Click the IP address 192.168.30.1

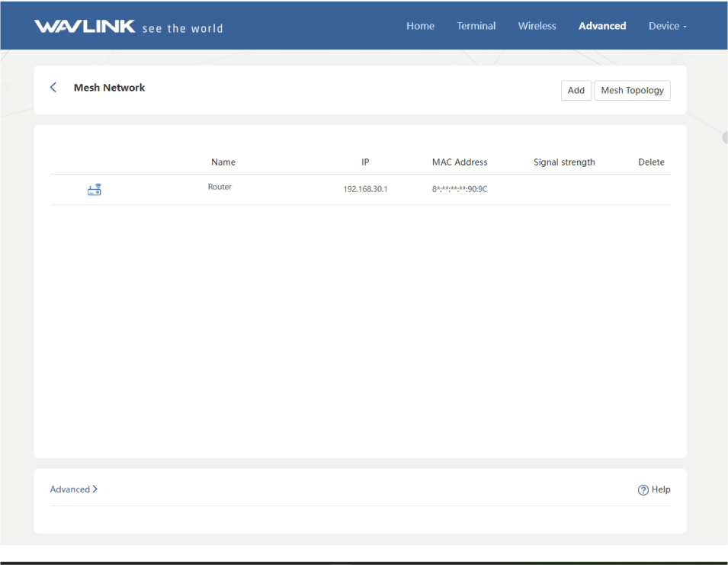click(x=365, y=189)
